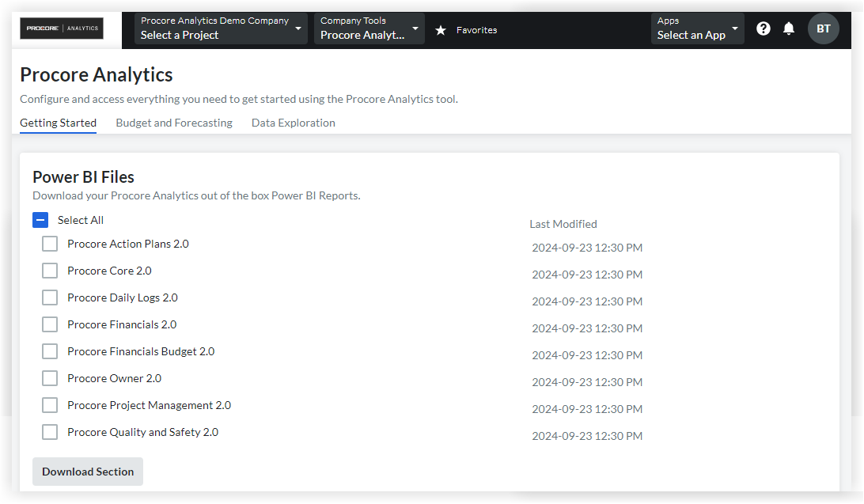Click the Download Section button
Viewport: 864px width, 504px height.
[87, 471]
